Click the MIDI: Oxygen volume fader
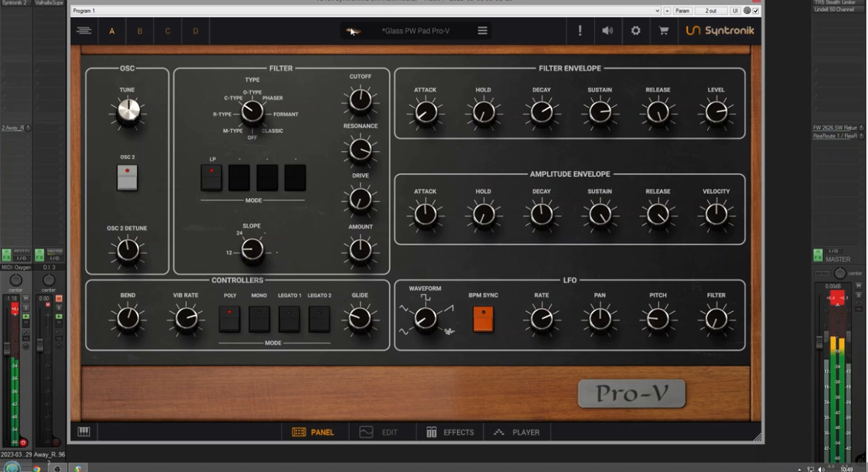 (x=7, y=348)
